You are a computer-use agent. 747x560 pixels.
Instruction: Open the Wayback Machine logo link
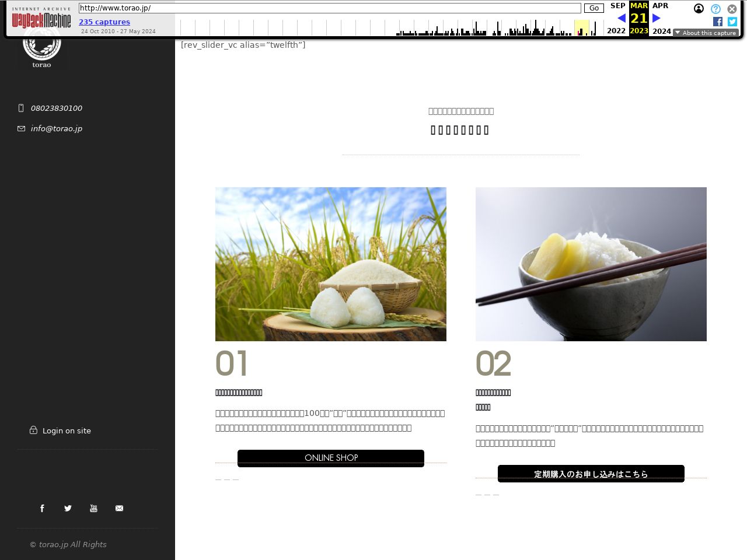pyautogui.click(x=41, y=17)
